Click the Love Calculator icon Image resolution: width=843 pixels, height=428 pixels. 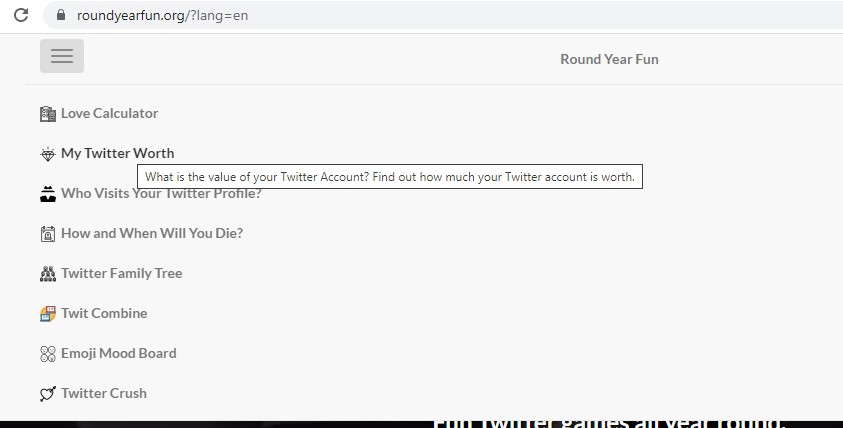[48, 114]
